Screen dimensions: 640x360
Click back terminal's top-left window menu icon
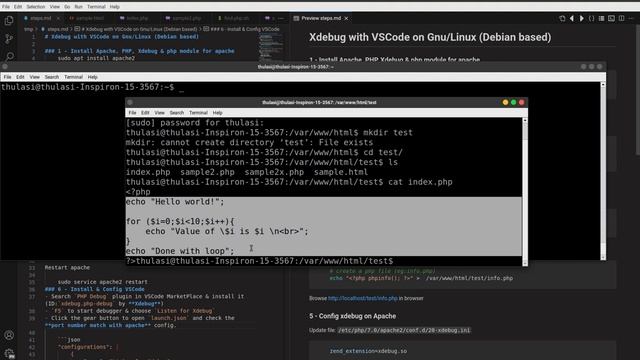point(5,67)
